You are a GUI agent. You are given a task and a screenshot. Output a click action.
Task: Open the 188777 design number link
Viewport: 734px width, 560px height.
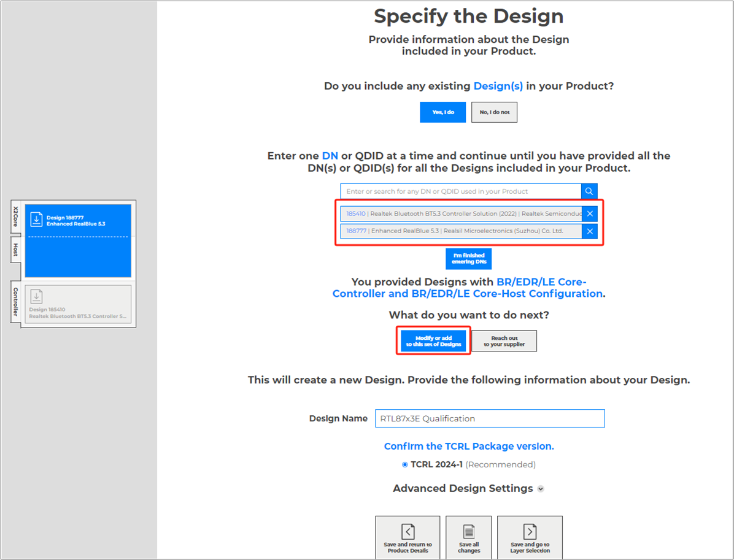356,231
